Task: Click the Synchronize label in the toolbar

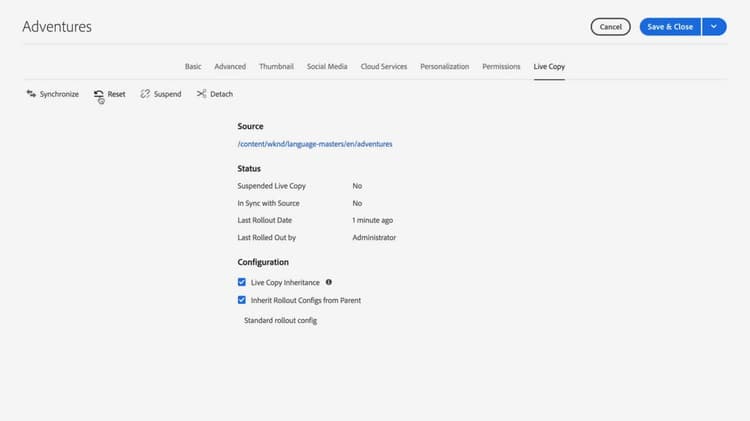Action: (59, 94)
